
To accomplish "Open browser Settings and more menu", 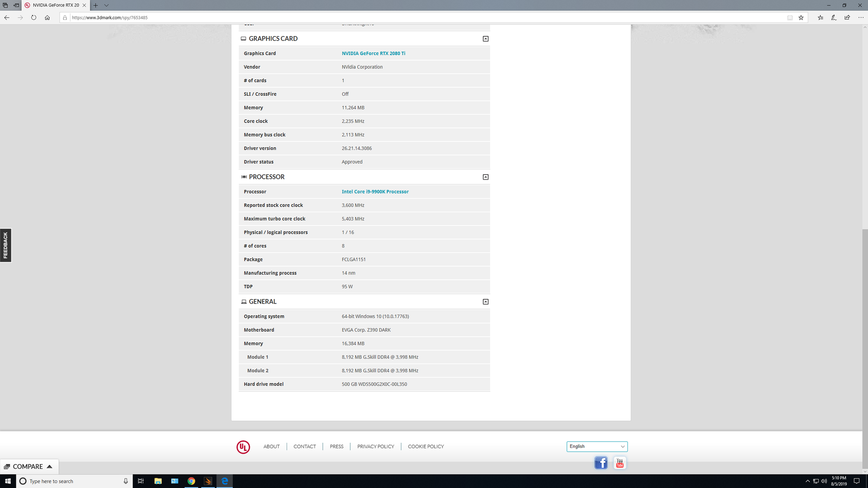I will [x=861, y=18].
